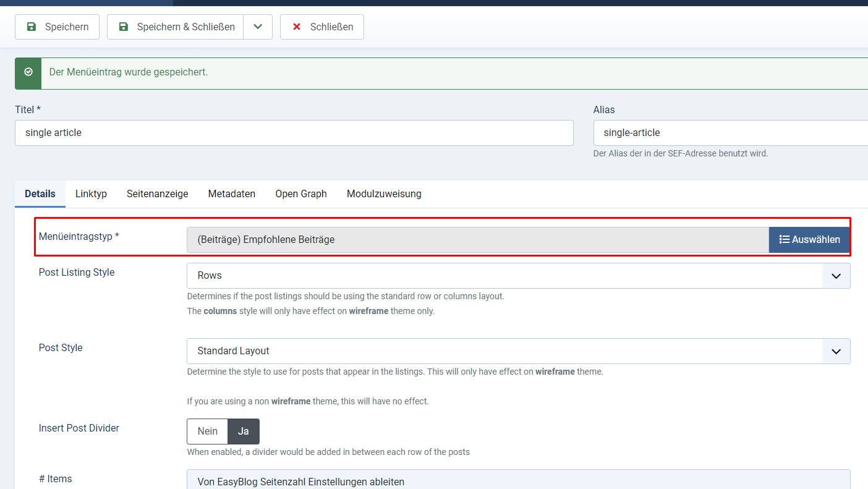Viewport: 868px width, 489px height.
Task: Open the # Items dropdown
Action: click(518, 481)
